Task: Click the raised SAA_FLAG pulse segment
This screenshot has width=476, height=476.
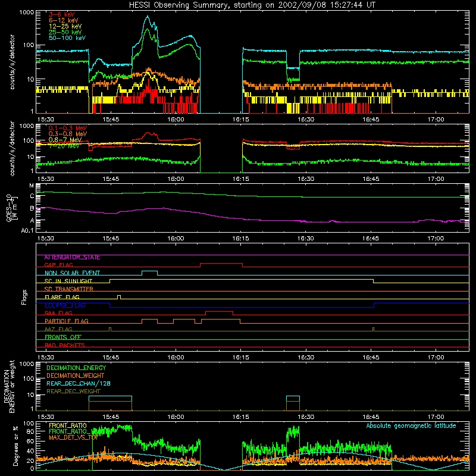Action: click(219, 311)
